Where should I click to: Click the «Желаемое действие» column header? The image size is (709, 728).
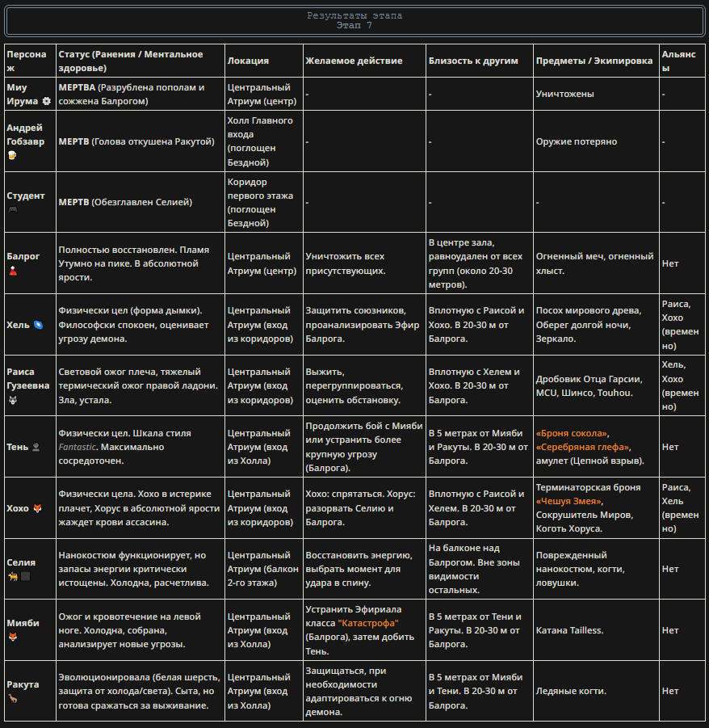click(x=354, y=61)
